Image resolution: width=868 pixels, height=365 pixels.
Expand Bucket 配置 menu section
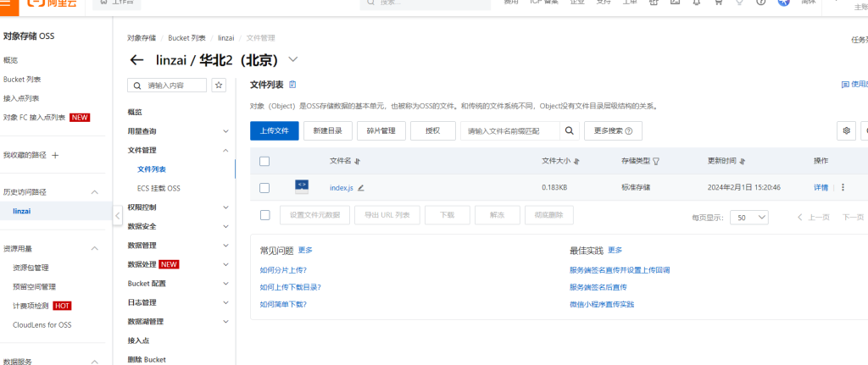click(x=225, y=283)
